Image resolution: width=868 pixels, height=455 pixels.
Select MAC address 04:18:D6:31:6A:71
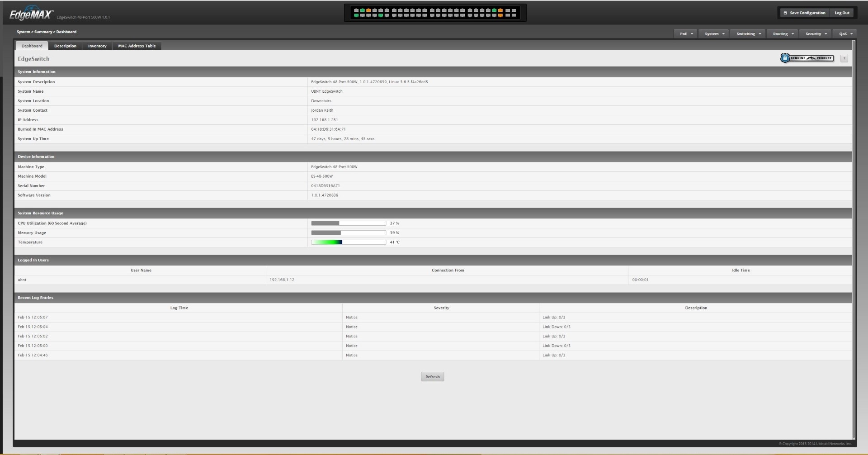328,129
